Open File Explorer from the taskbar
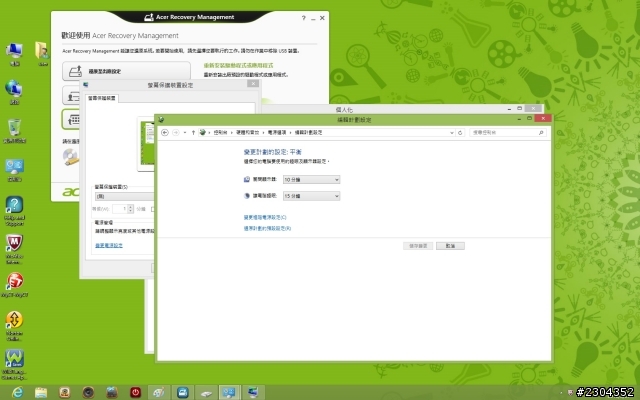The height and width of the screenshot is (400, 640). coord(41,393)
